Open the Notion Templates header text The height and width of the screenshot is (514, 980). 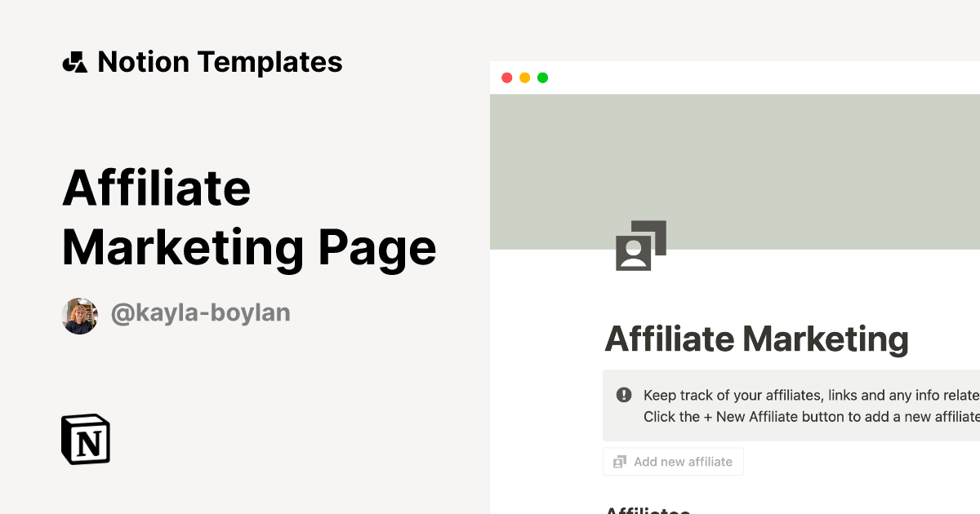tap(220, 62)
